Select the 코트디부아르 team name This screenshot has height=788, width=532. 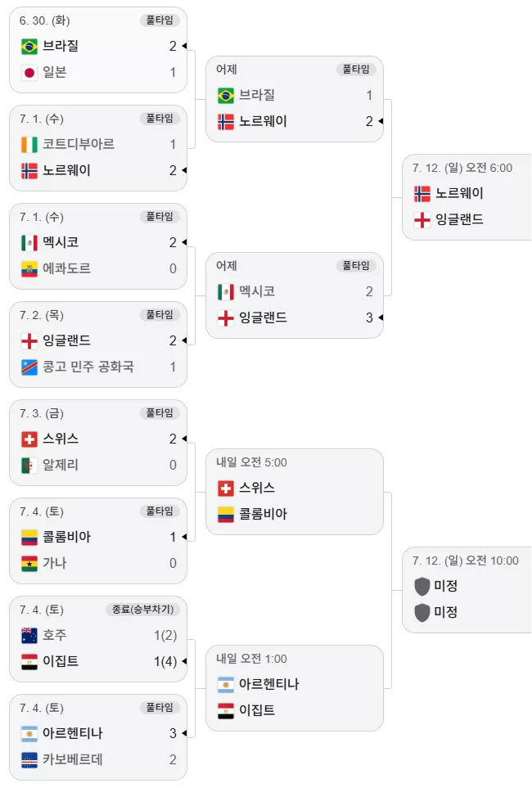tap(79, 144)
